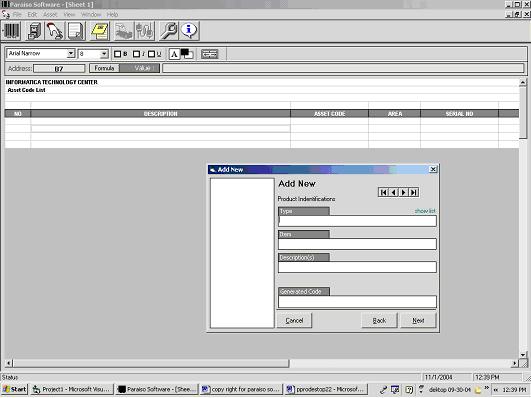Open the file cabinet toolbar icon
Image resolution: width=531 pixels, height=398 pixels.
click(x=34, y=31)
